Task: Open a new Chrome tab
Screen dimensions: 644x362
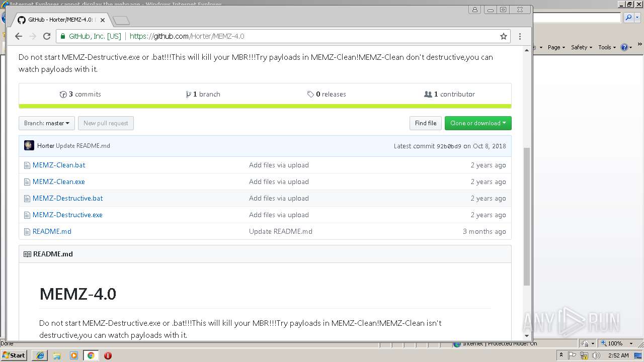Action: [x=121, y=20]
